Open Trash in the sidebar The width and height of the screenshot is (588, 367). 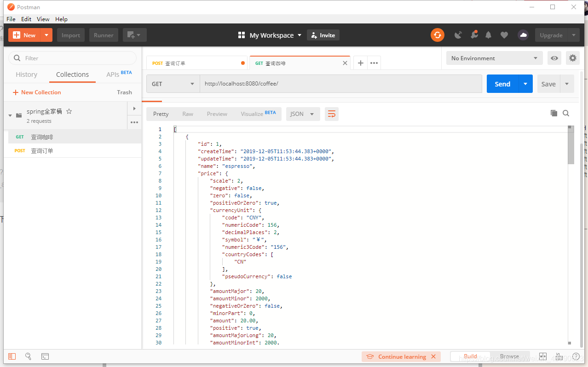pyautogui.click(x=124, y=92)
